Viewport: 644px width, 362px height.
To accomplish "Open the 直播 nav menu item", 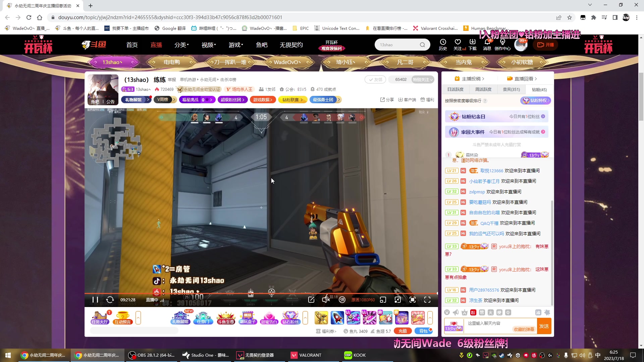I will [156, 45].
